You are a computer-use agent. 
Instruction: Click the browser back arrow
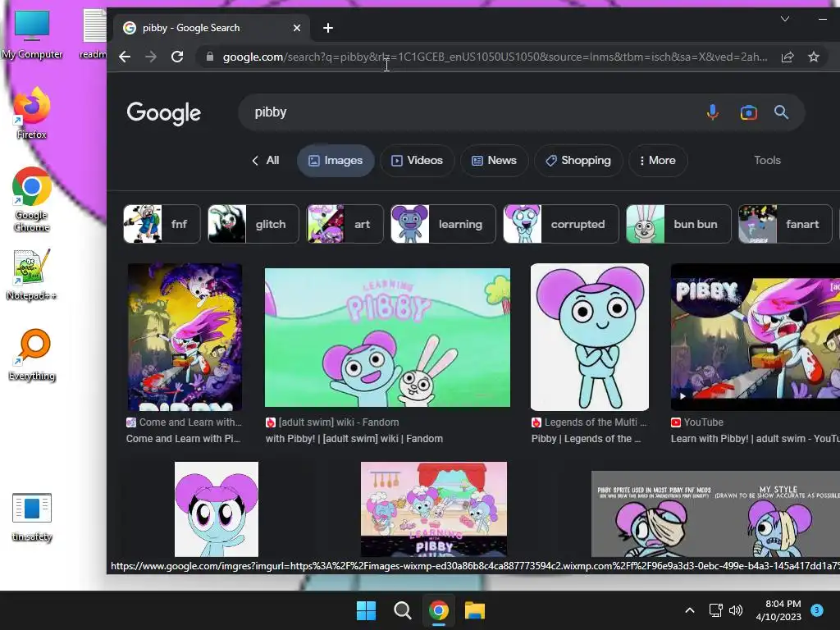[x=125, y=57]
